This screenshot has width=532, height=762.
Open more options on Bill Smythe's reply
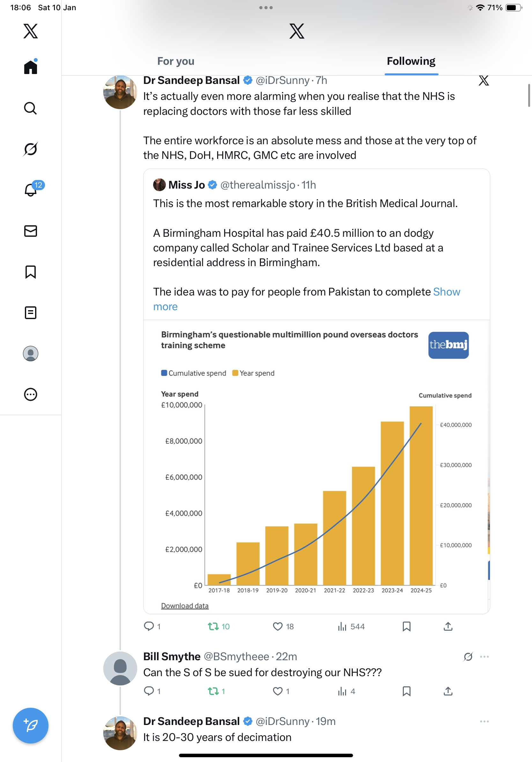(x=484, y=656)
